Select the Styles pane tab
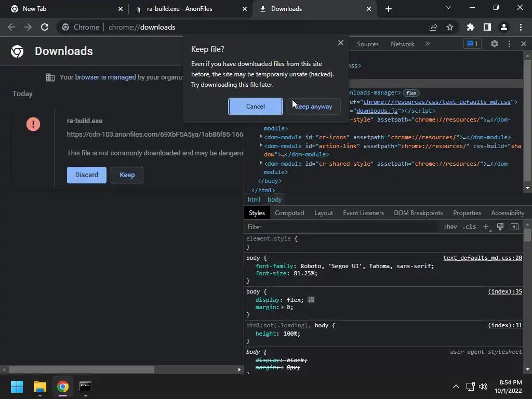532x399 pixels. click(257, 213)
